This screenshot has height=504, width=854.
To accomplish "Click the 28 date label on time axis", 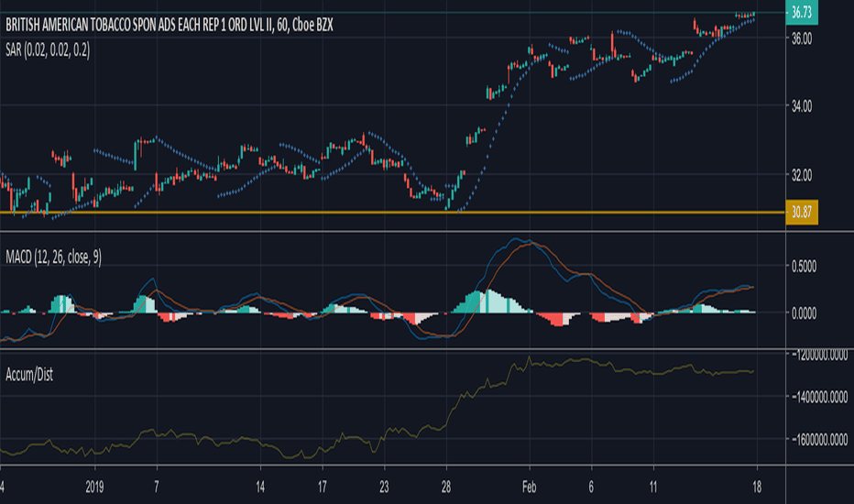I will click(x=446, y=488).
